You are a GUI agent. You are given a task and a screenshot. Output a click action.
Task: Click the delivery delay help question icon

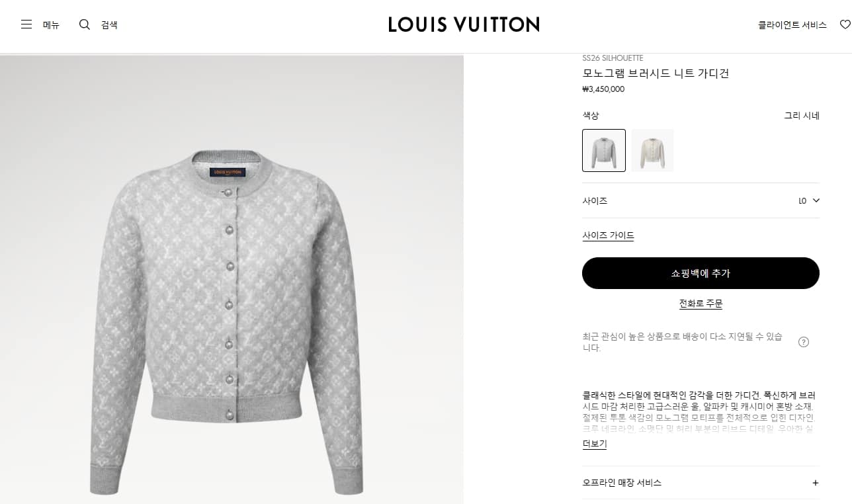pyautogui.click(x=804, y=342)
